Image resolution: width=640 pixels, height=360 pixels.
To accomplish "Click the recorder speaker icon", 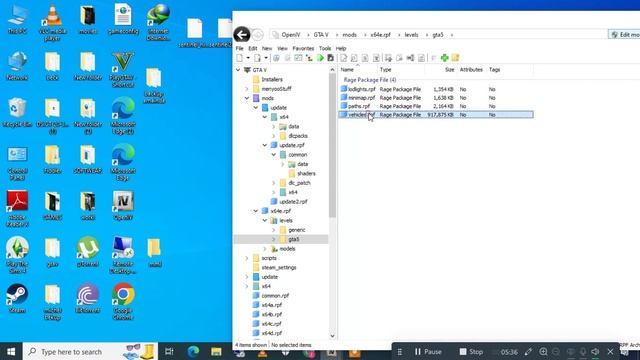I will 595,351.
